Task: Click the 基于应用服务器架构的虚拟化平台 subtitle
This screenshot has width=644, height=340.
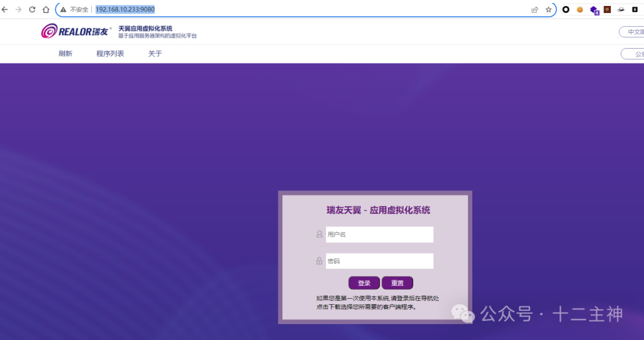Action: pyautogui.click(x=157, y=36)
